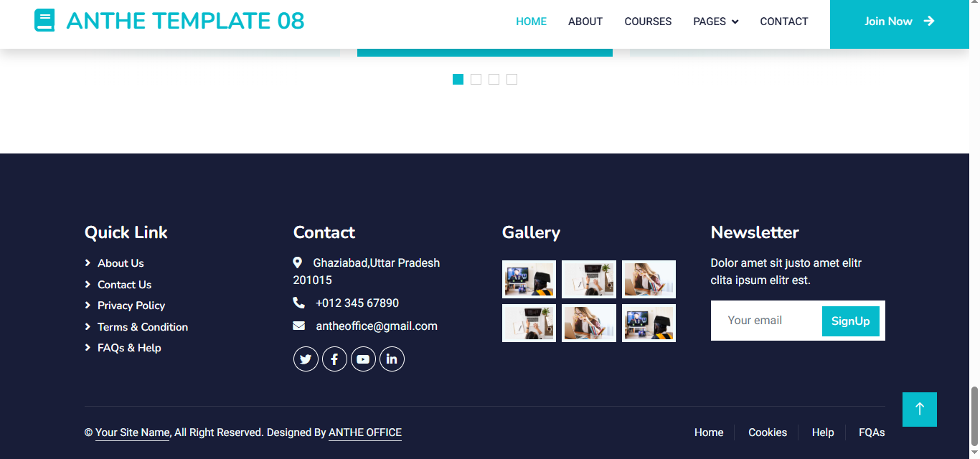The image size is (980, 459).
Task: Open the Privacy Policy link
Action: click(131, 306)
